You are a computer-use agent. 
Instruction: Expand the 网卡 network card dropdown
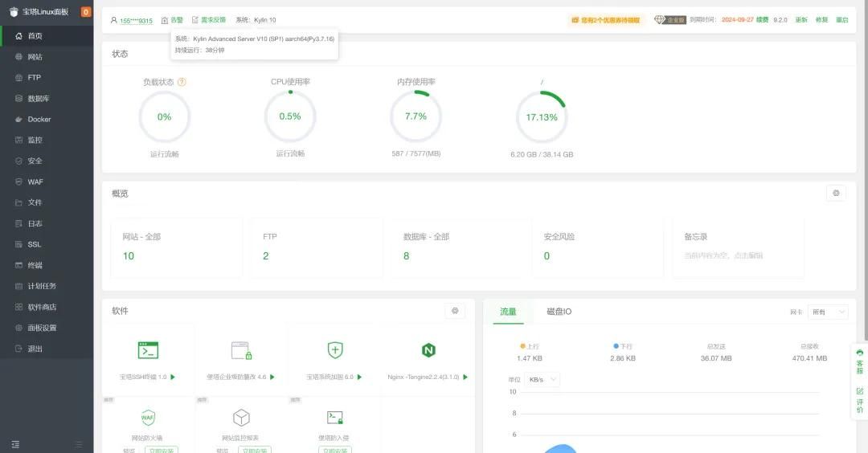829,312
